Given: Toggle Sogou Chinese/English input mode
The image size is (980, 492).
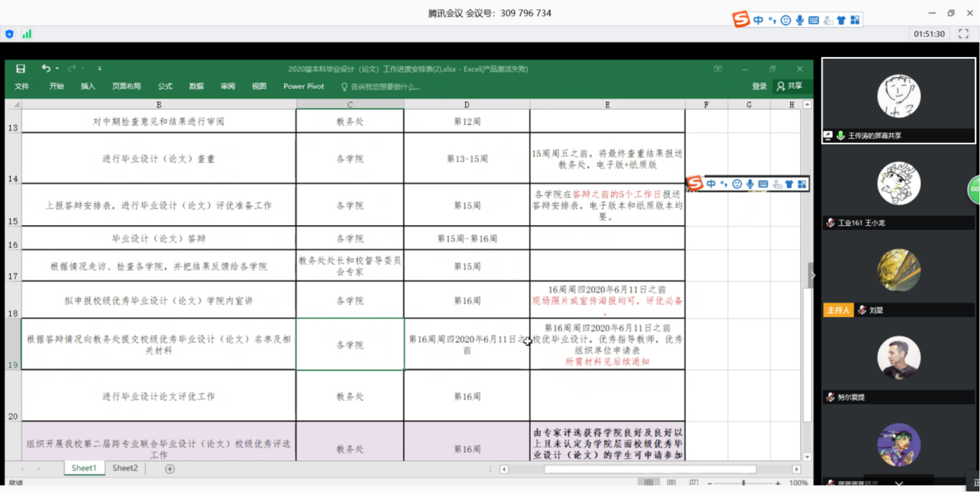Looking at the screenshot, I should pyautogui.click(x=758, y=20).
